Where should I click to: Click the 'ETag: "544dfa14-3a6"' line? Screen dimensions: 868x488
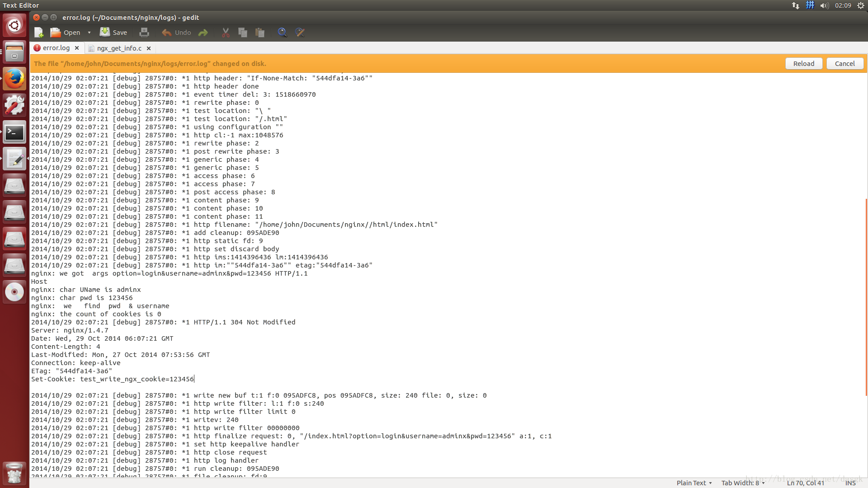pos(71,371)
